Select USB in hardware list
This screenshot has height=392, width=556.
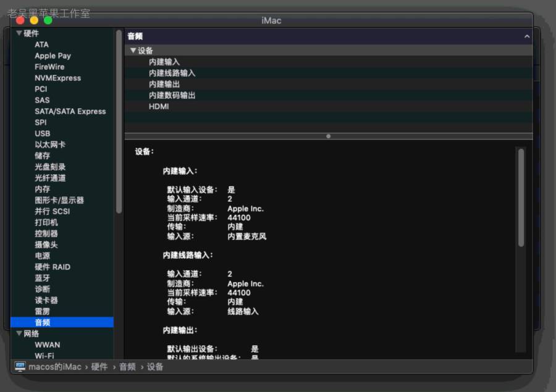42,133
